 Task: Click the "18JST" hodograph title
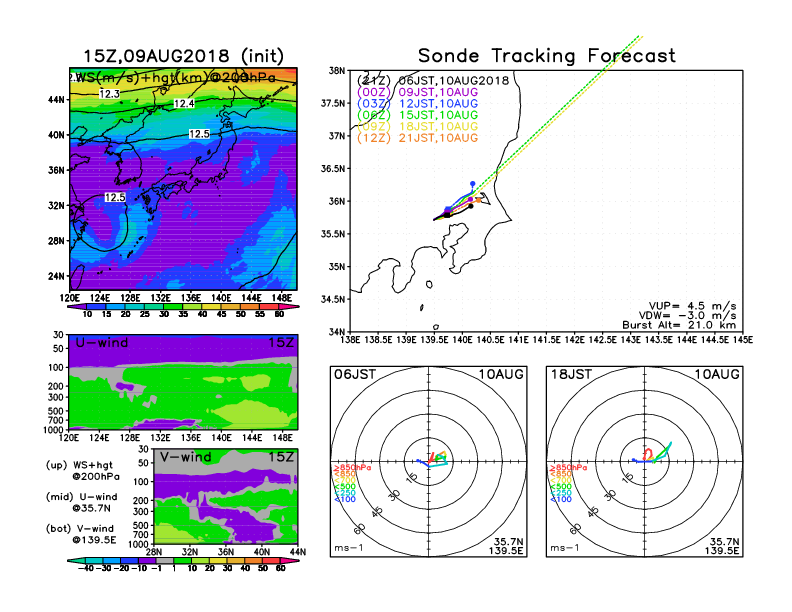click(571, 375)
